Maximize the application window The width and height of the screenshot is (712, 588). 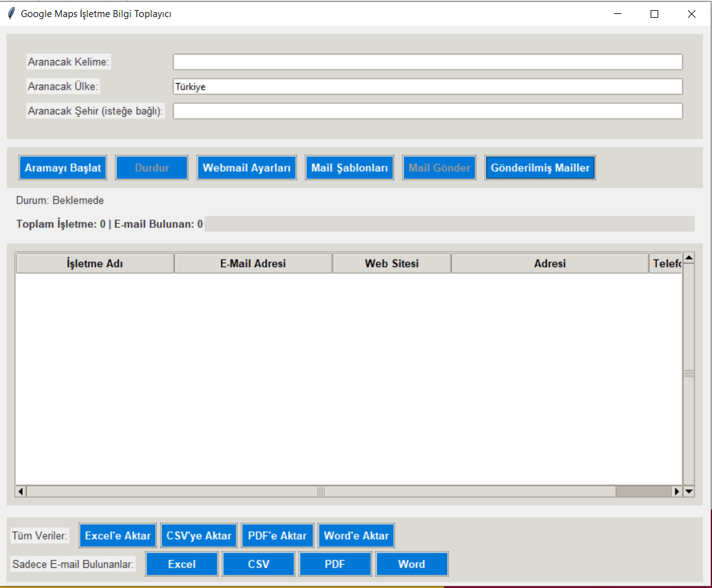tap(654, 14)
